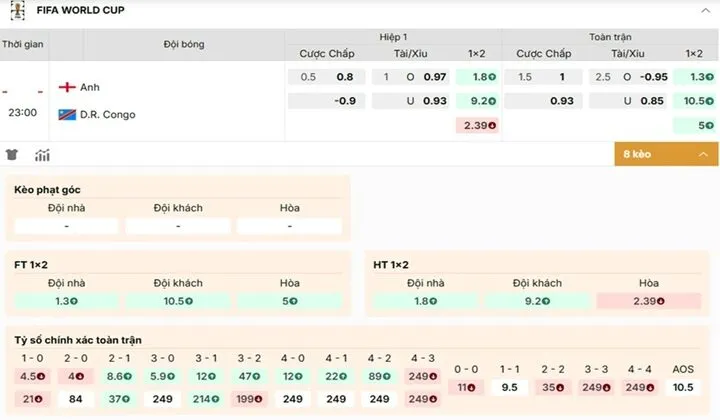
Task: Bet away score odds 37 under 2-1
Action: [x=119, y=399]
